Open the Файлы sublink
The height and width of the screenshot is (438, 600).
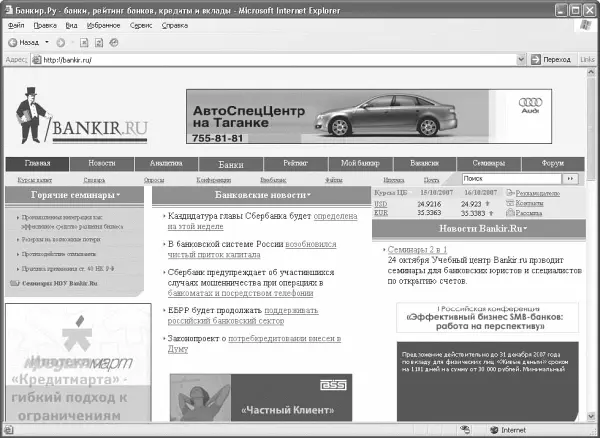coord(334,180)
